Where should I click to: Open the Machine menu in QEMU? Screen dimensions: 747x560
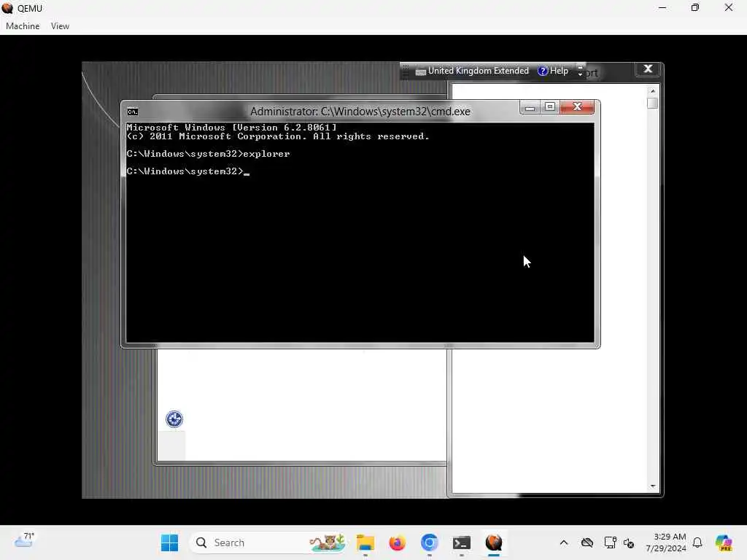pos(23,26)
